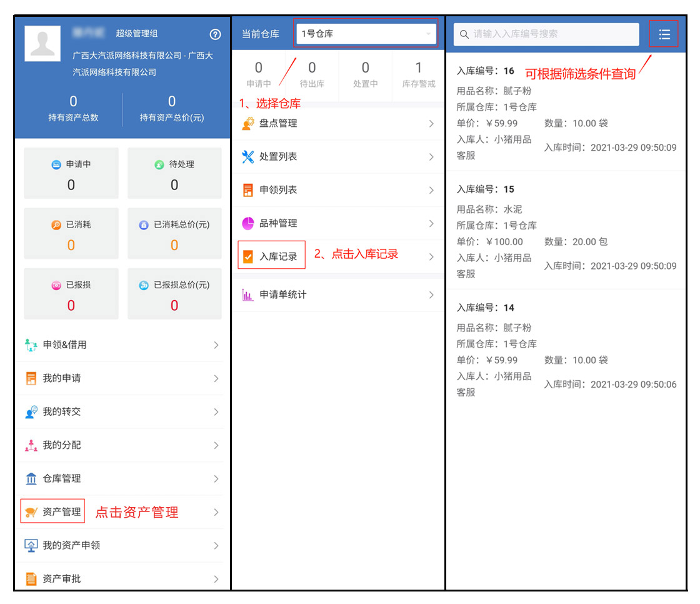This screenshot has height=604, width=700.
Task: Open record 入库编号 15
Action: point(566,231)
